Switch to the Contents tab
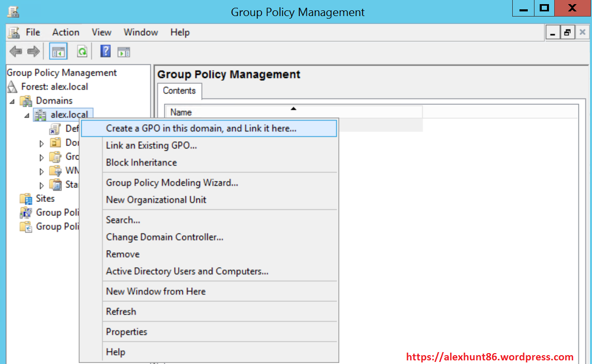Image resolution: width=592 pixels, height=364 pixels. (179, 91)
